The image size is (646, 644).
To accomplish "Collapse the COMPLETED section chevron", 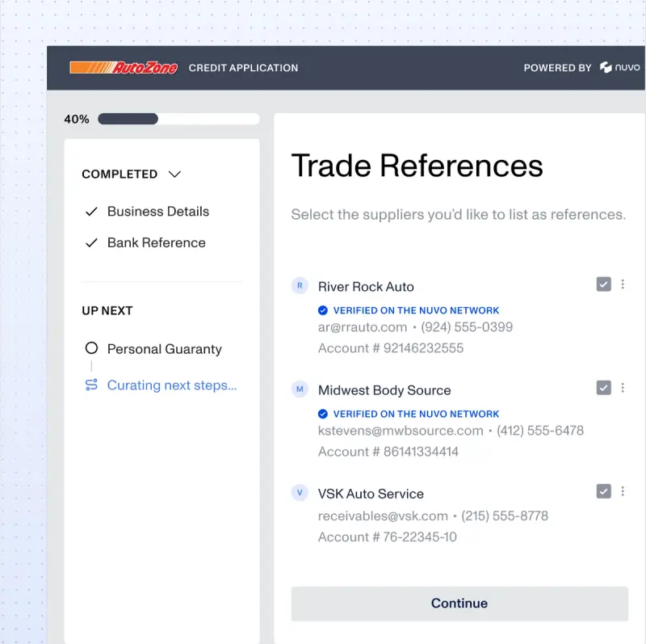I will 174,175.
